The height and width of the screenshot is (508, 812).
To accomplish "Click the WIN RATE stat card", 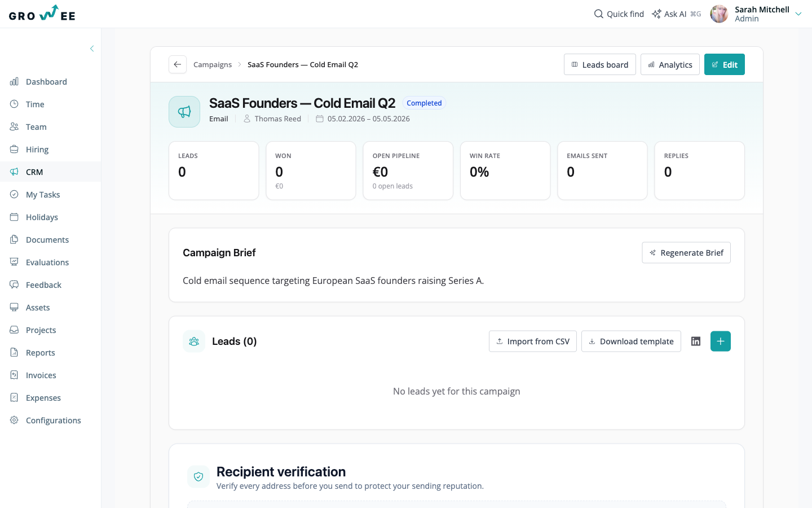I will coord(505,170).
